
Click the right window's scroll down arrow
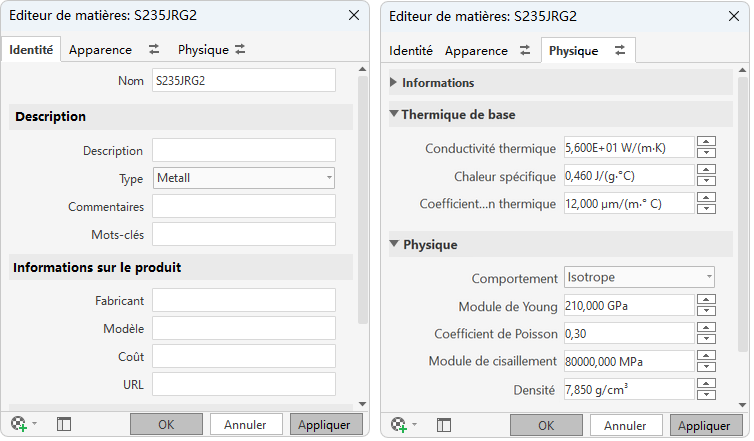(742, 405)
